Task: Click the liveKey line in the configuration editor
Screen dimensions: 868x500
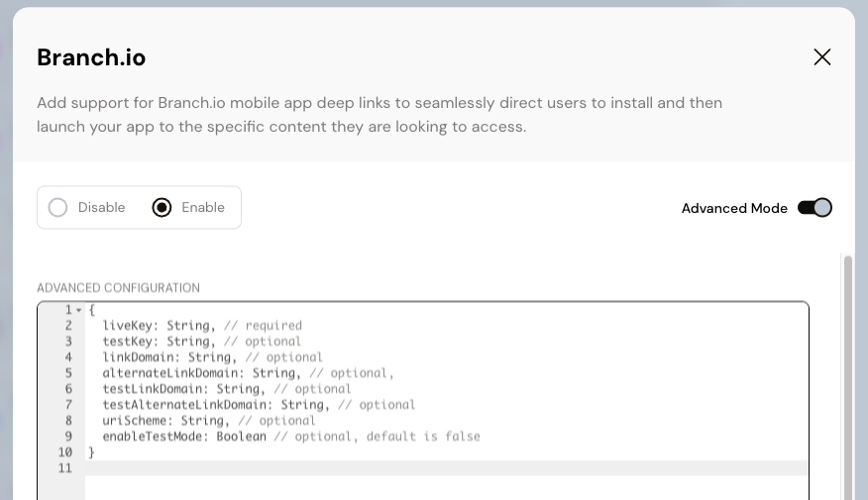Action: pyautogui.click(x=202, y=325)
